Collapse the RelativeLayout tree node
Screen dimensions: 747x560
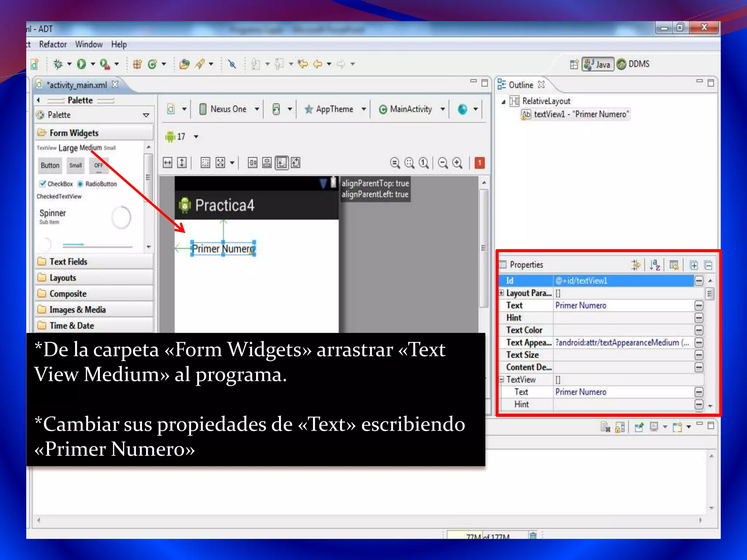[x=503, y=102]
